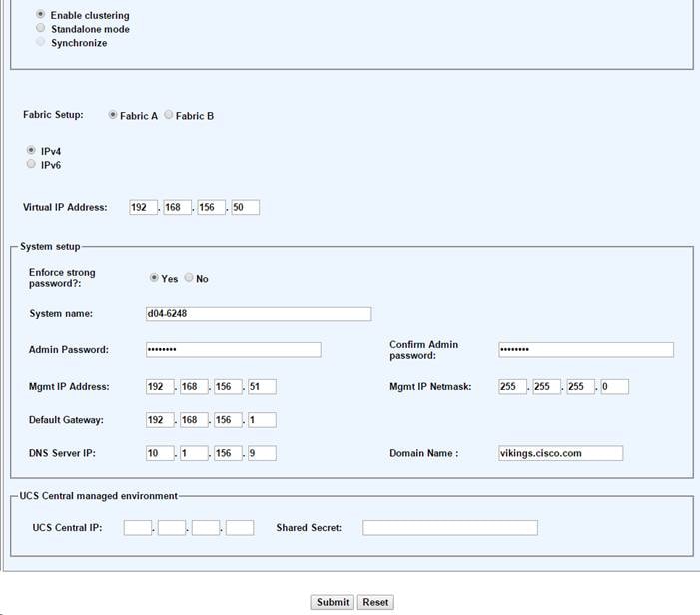Click the 'Virtual IP Address:' label
Viewport: 700px width, 615px height.
click(x=65, y=207)
